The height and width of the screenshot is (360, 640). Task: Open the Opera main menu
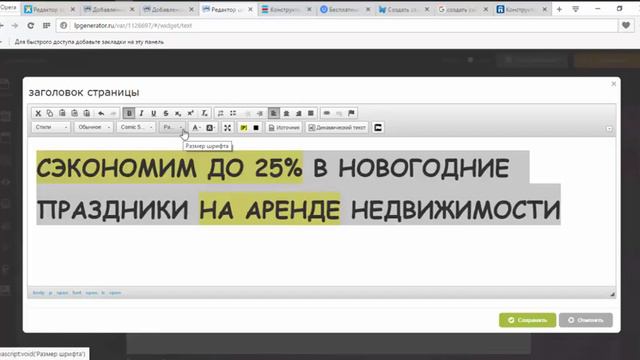[8, 7]
